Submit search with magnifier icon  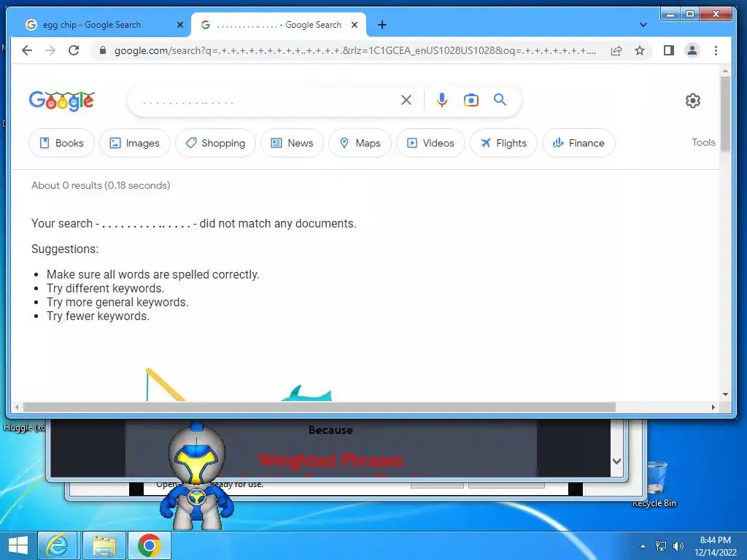pos(500,99)
